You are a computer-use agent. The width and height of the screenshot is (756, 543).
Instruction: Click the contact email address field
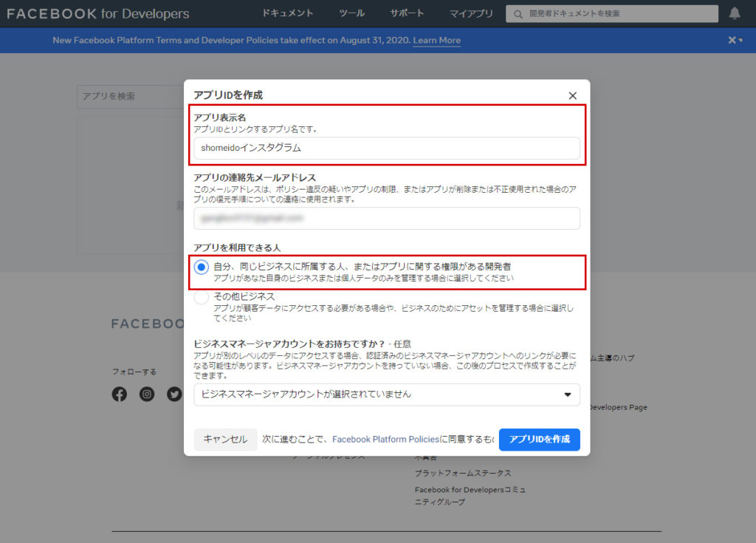387,219
